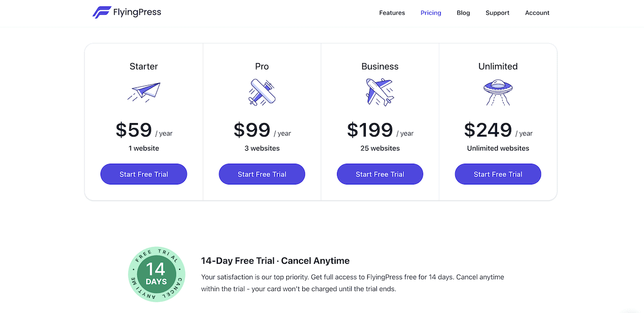Click the 14 Days free trial badge

tap(156, 274)
